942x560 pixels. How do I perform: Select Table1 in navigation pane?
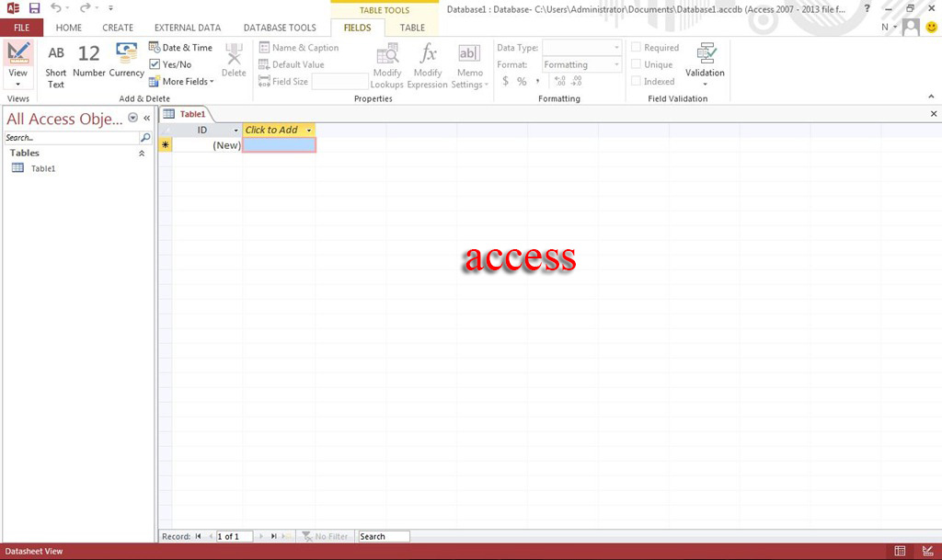[42, 168]
